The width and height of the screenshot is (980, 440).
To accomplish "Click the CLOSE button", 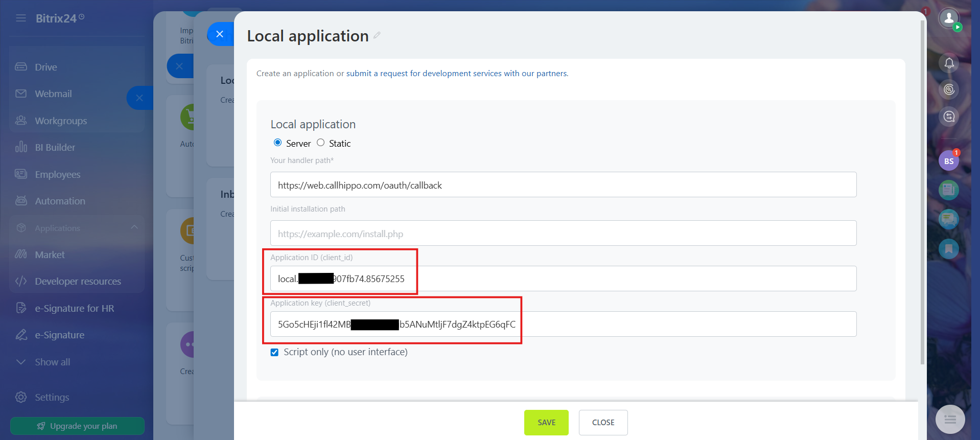I will (x=603, y=423).
